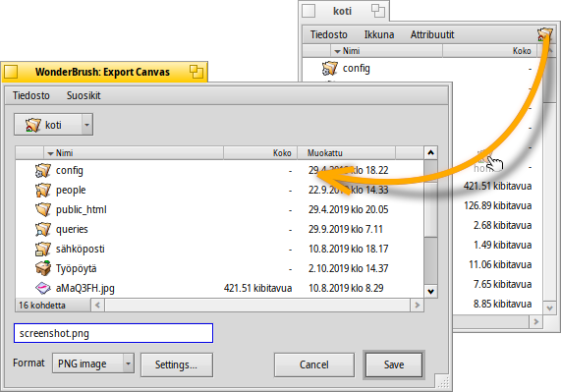The image size is (561, 392).
Task: Click date 10.8.2019 klo 18.17
Action: [348, 249]
